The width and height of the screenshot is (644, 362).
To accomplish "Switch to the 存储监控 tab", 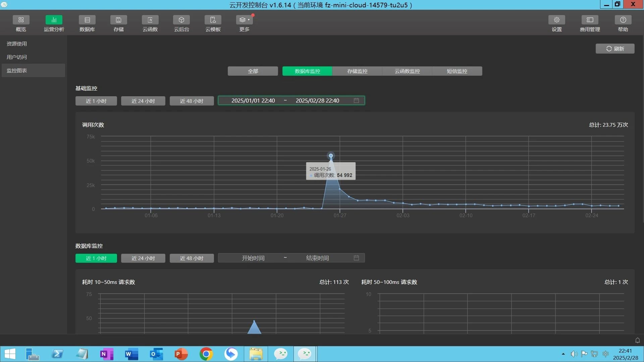I will (357, 71).
